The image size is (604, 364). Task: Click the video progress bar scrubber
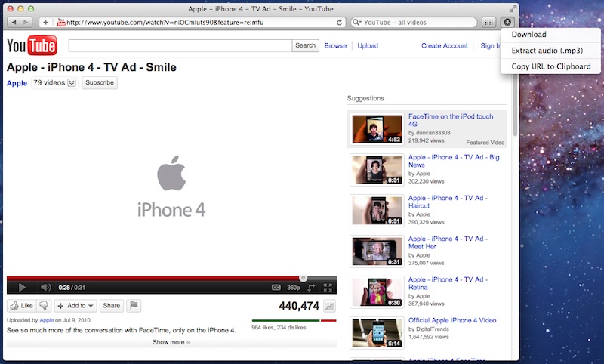click(303, 278)
